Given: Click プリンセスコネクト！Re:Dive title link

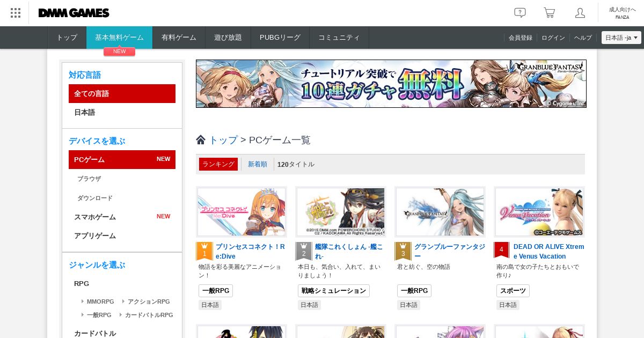Looking at the screenshot, I should 250,251.
